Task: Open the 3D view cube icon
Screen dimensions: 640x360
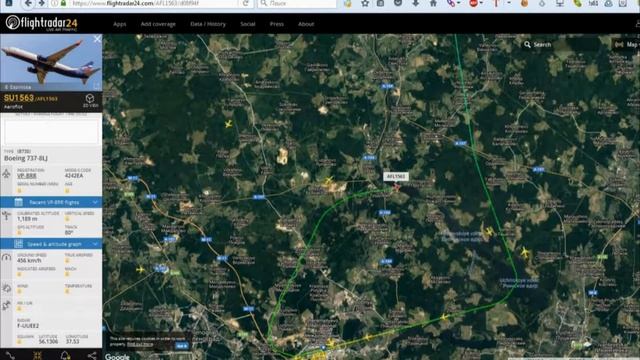Action: click(x=90, y=98)
